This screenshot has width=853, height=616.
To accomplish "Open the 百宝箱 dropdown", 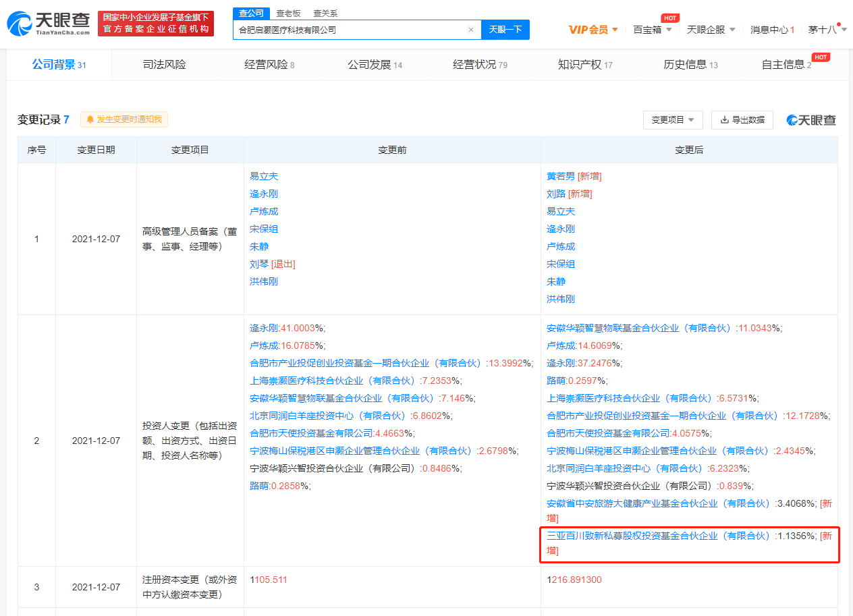I will [x=653, y=30].
